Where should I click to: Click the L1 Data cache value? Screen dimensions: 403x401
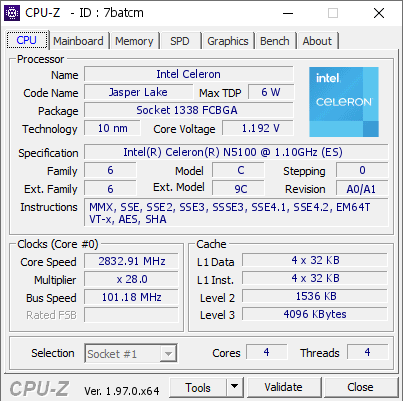[x=315, y=260]
